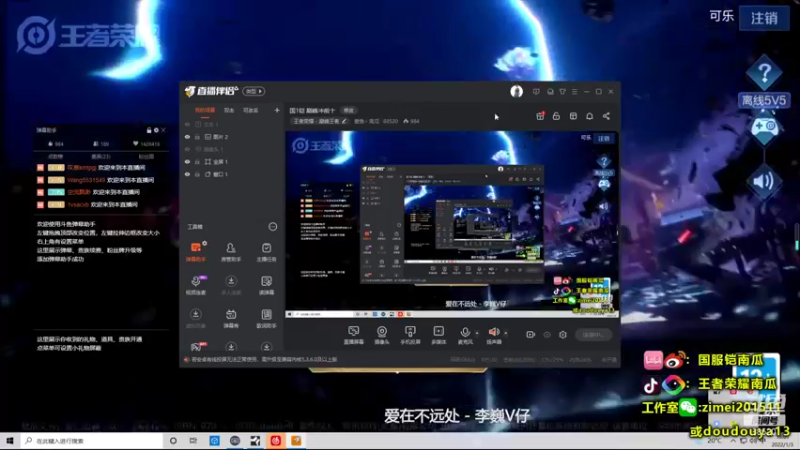Image resolution: width=800 pixels, height=450 pixels.
Task: Open the 读弹幕 read-danmaku tool
Action: point(266,285)
